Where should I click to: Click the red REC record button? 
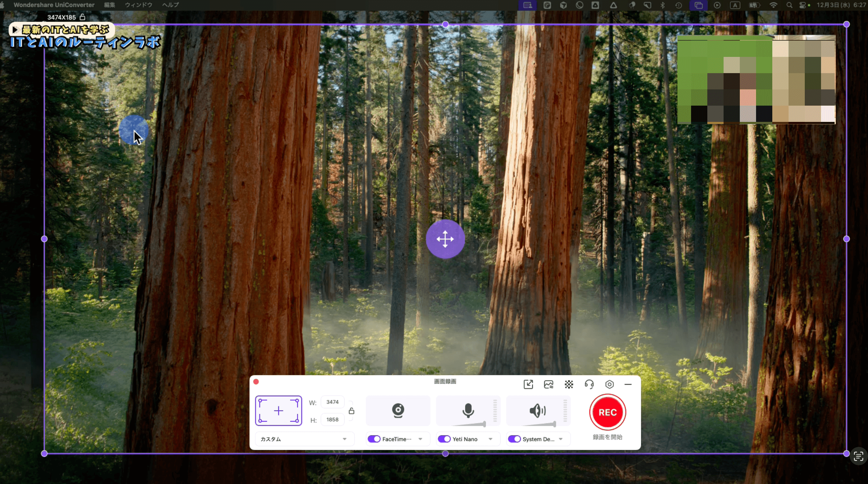coord(607,412)
